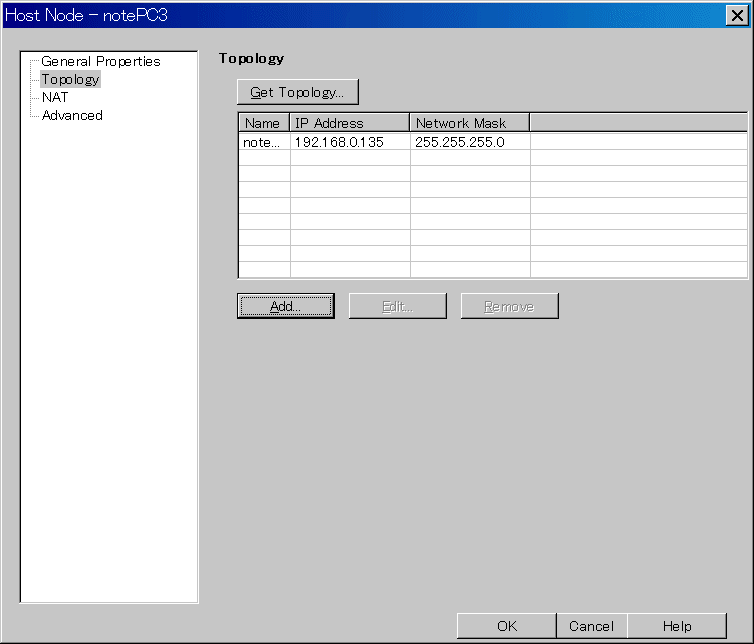Click the Name column header
This screenshot has height=644, width=754.
pos(263,123)
